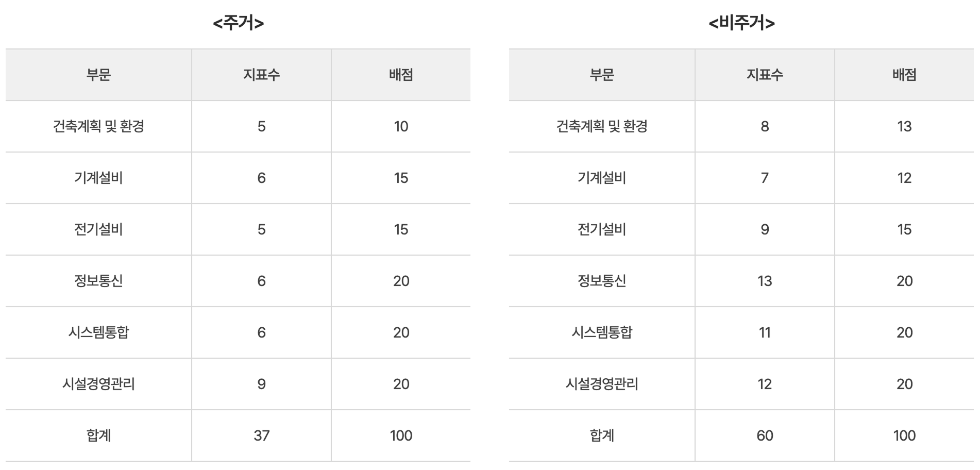Select 전기설비 row label in 주거 table
Image resolution: width=980 pixels, height=470 pixels.
(x=98, y=229)
